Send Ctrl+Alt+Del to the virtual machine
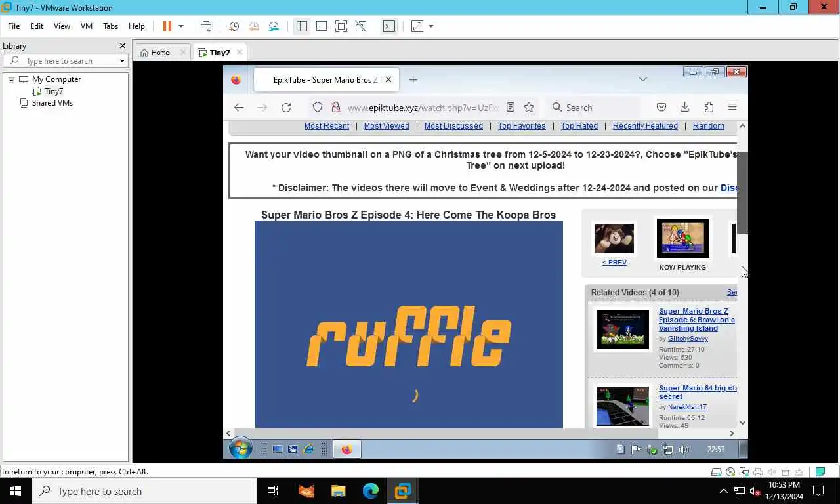 coord(206,26)
